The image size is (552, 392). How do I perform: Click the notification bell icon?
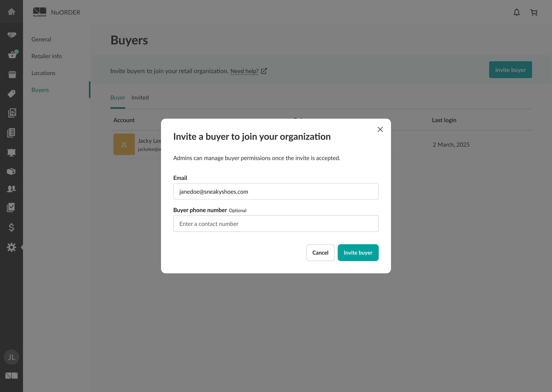(x=517, y=12)
